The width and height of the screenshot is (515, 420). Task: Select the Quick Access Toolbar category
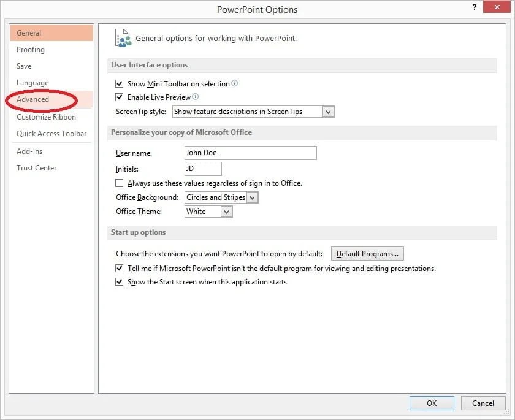51,133
